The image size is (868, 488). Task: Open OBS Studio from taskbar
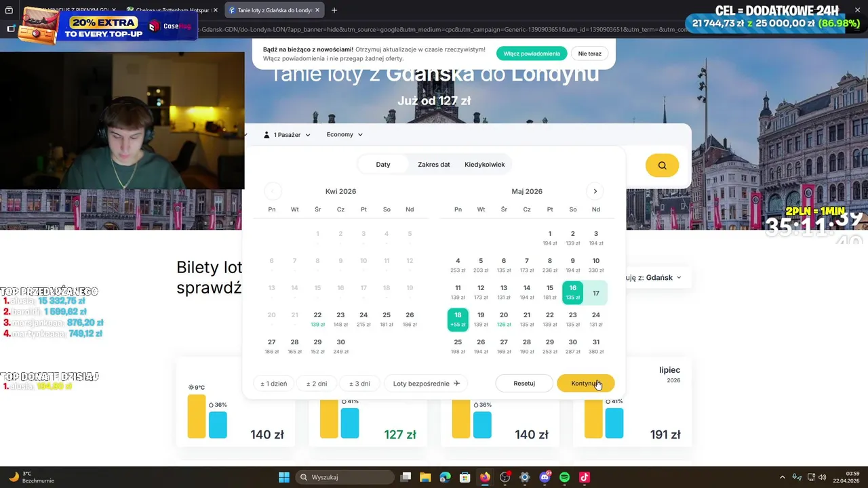click(505, 477)
